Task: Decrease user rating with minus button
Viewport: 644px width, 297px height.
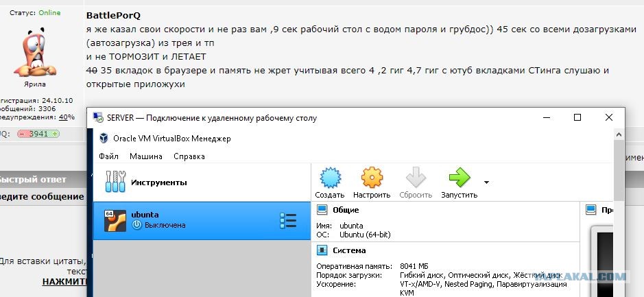Action: pos(22,134)
